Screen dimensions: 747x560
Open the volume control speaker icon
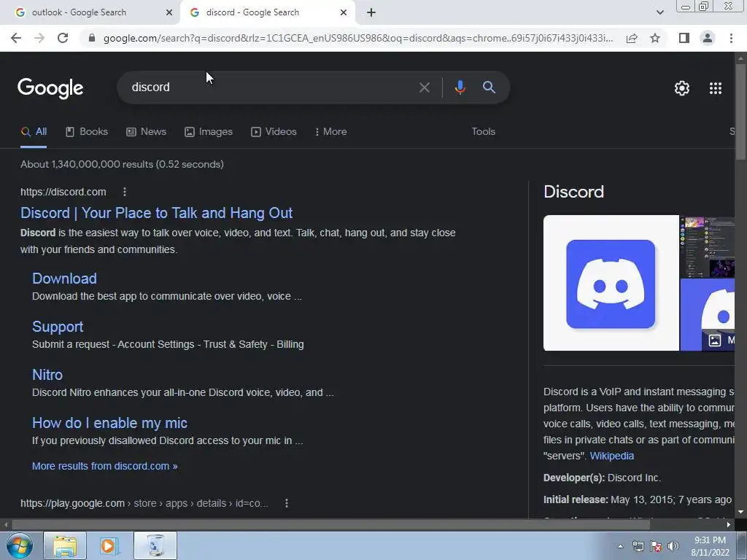[x=673, y=546]
